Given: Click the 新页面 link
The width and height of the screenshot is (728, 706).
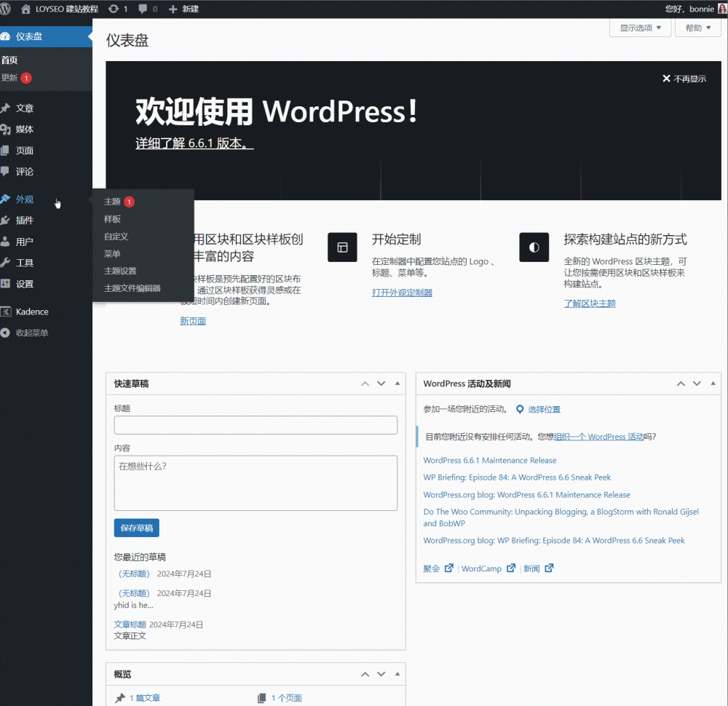Looking at the screenshot, I should click(x=193, y=321).
